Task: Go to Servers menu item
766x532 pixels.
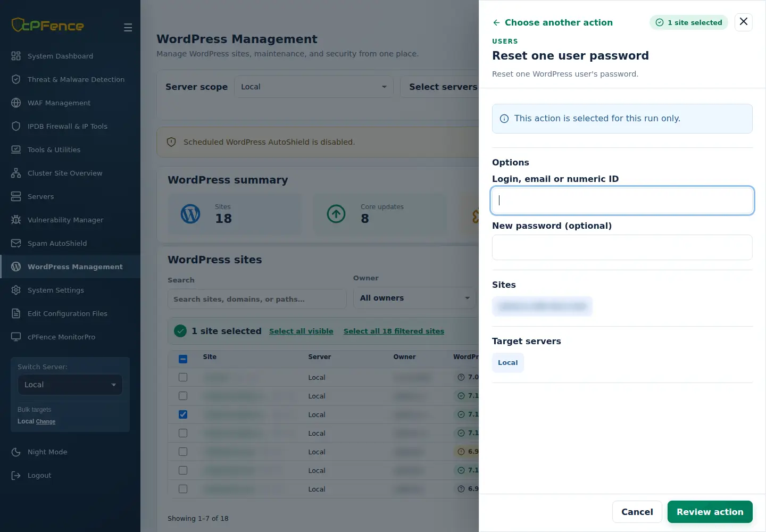Action: 70,196
